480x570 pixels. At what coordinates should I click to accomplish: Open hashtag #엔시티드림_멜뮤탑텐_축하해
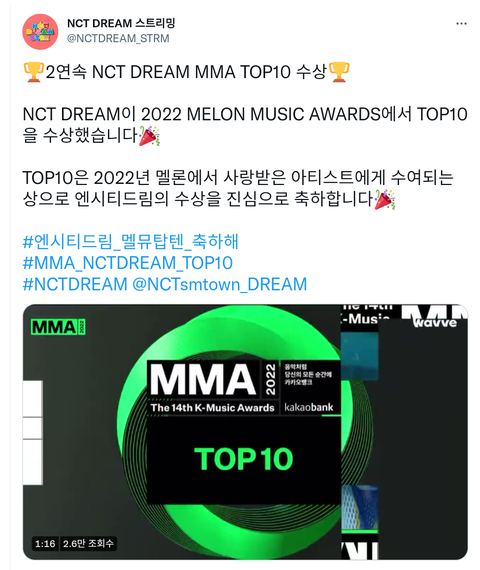click(x=131, y=241)
